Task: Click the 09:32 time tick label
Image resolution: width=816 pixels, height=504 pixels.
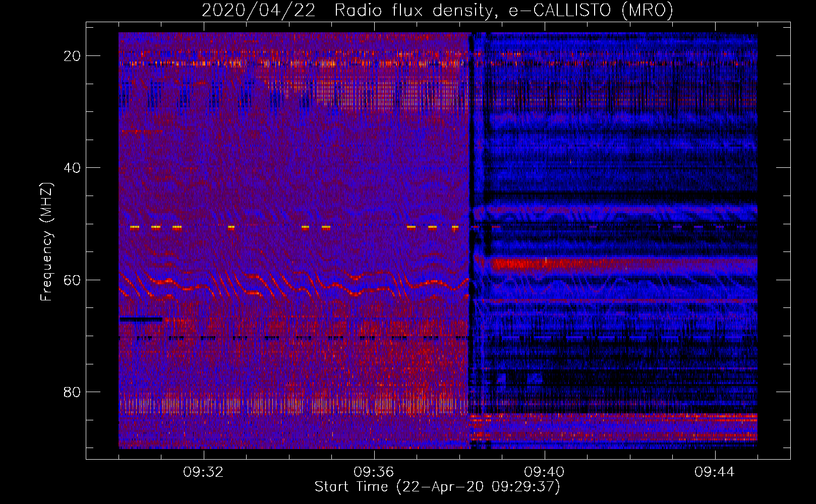Action: point(203,472)
